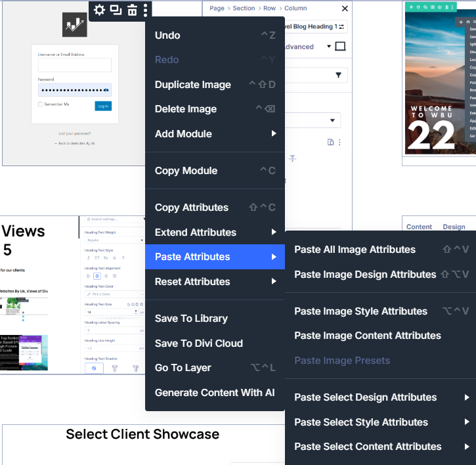Select no text shadow option

coord(94,369)
